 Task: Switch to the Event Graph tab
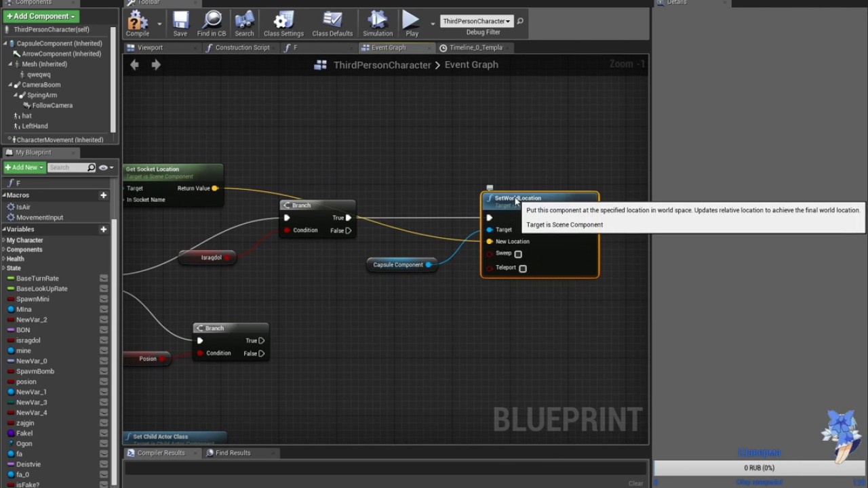[x=389, y=47]
